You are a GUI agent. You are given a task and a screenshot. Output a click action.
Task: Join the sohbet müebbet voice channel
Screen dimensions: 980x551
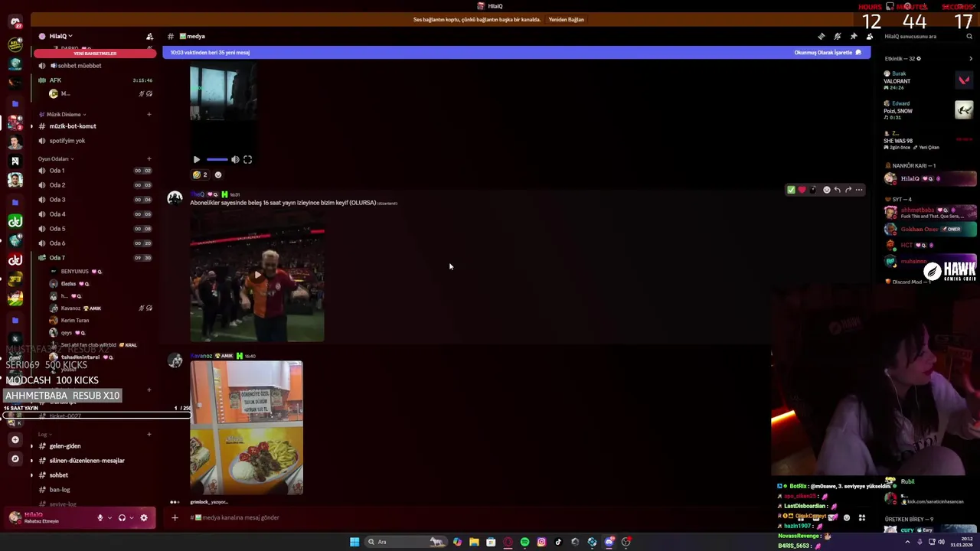96,66
